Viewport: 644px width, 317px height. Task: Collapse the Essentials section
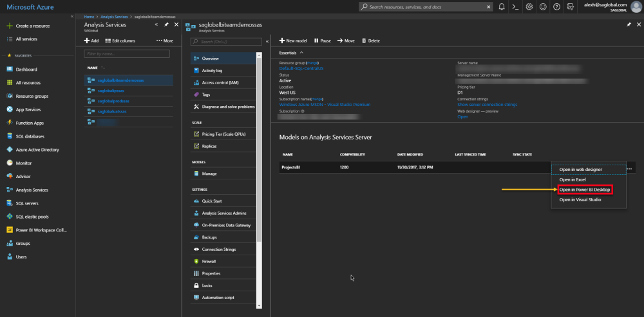[301, 53]
